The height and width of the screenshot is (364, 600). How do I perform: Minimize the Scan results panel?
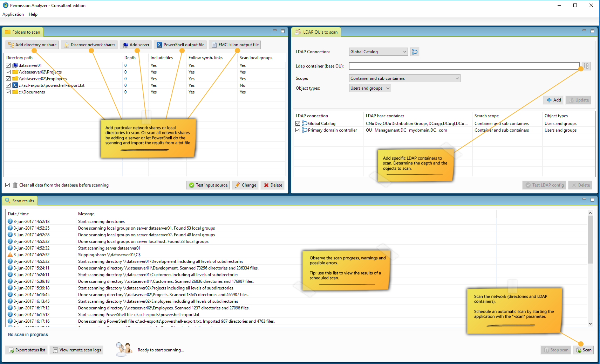pos(584,199)
